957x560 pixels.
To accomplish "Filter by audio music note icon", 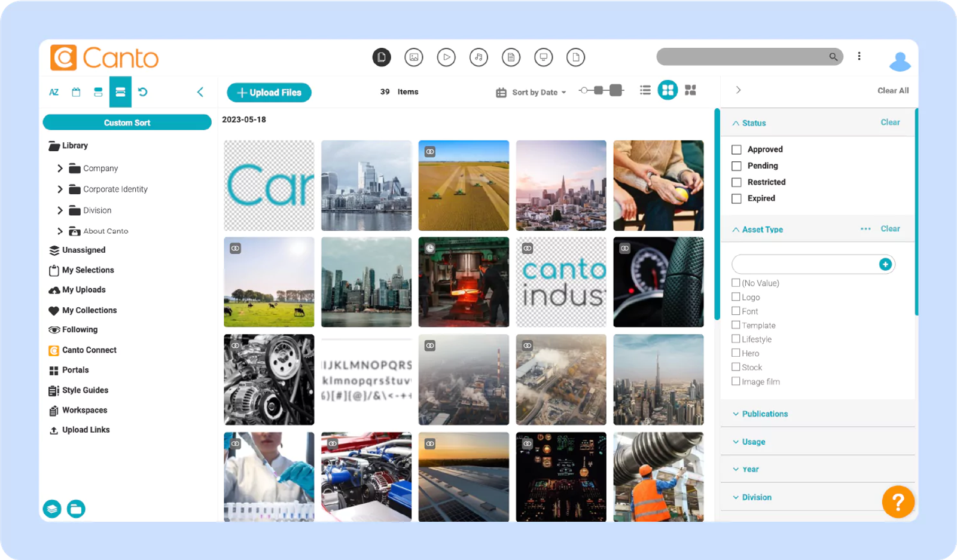I will 478,57.
